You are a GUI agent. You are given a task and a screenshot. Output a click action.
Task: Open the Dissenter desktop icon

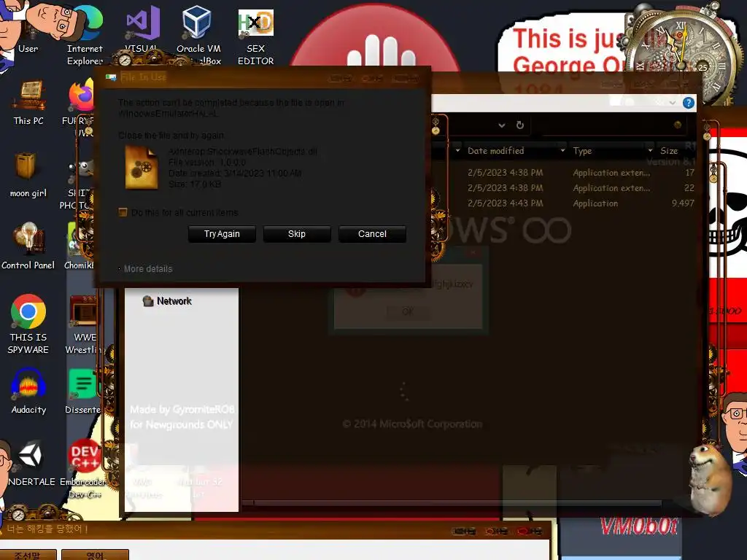pyautogui.click(x=83, y=392)
